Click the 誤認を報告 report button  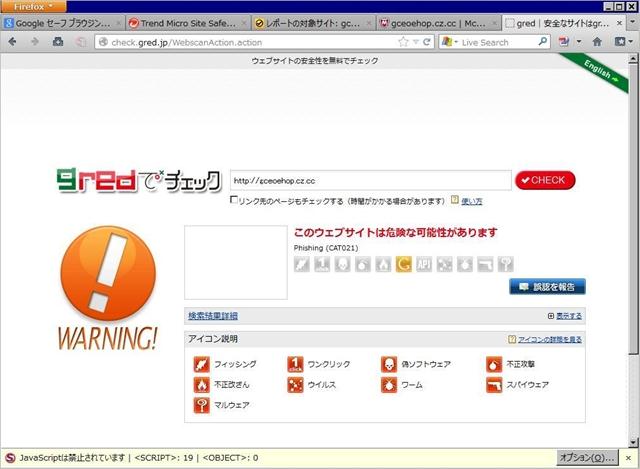point(547,287)
